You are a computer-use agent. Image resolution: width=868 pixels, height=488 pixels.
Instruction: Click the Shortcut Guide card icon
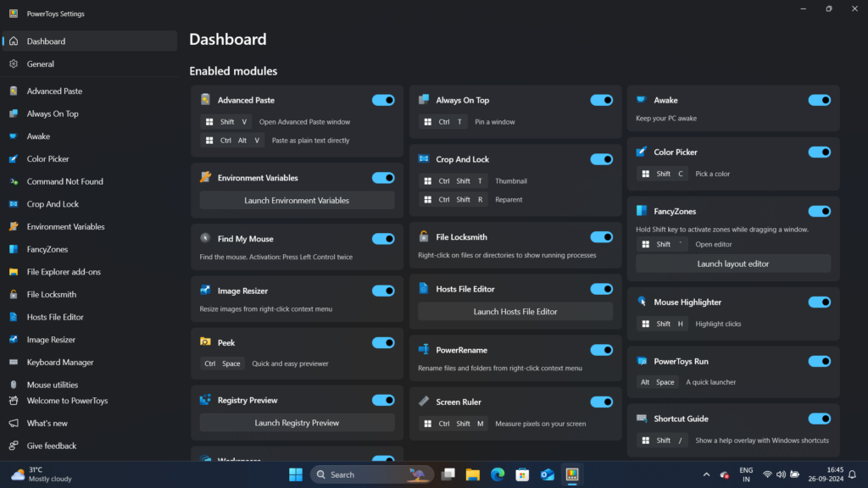(x=642, y=419)
